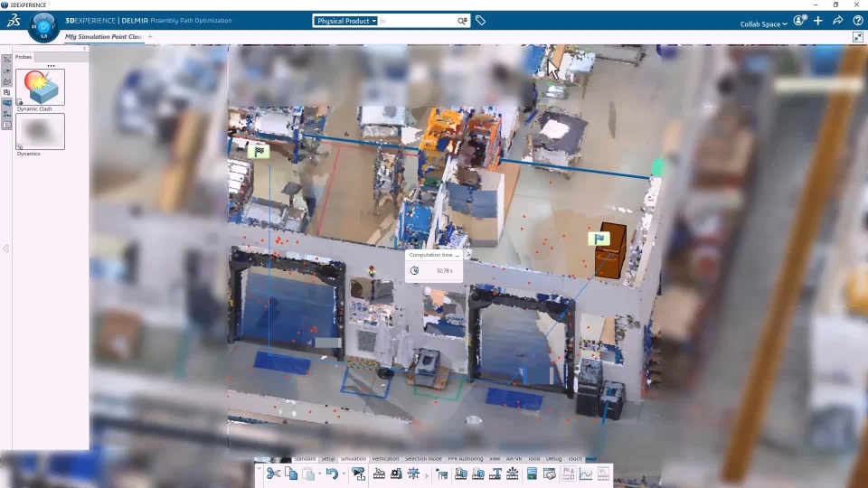Click the Undo arrow icon

pyautogui.click(x=332, y=474)
